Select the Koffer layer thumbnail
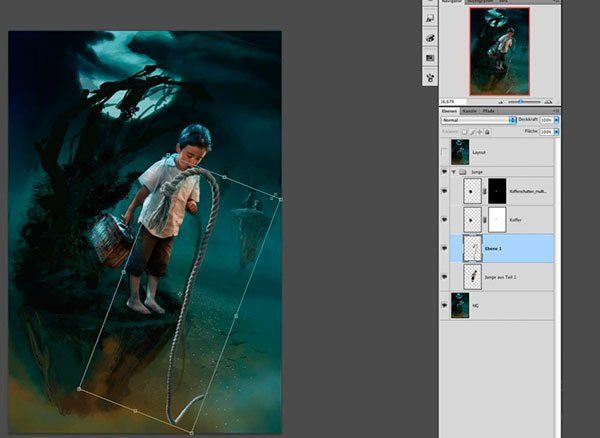This screenshot has width=600, height=438. (x=473, y=220)
